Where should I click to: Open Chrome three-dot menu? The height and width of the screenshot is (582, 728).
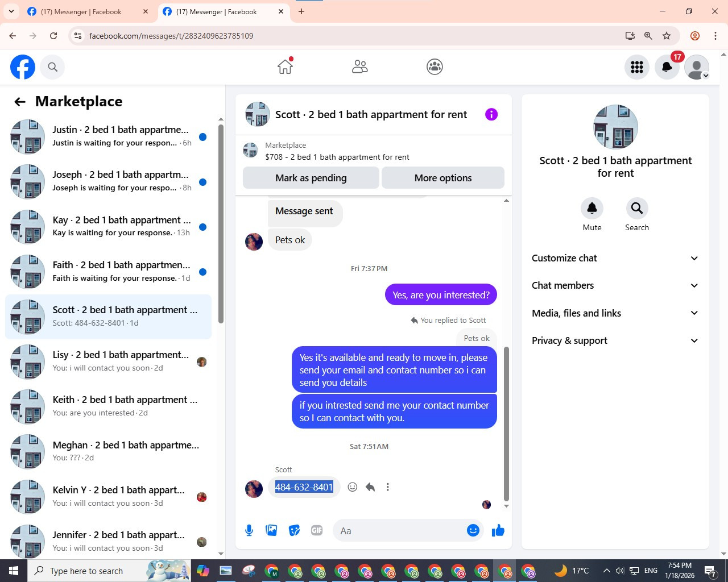click(x=715, y=36)
